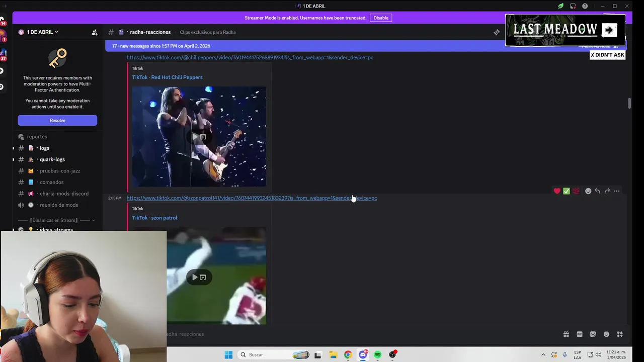Screen dimensions: 644x362
Task: Open the szonpatrol141 TikTok link
Action: pos(252,198)
